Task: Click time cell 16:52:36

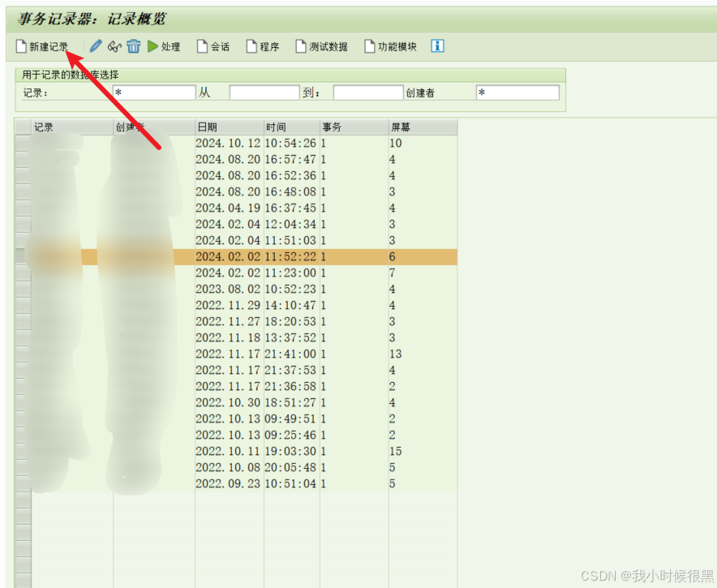Action: tap(290, 175)
